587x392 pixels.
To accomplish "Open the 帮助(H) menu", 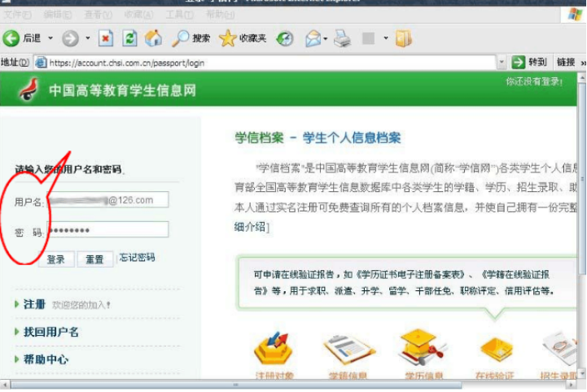I will [x=221, y=15].
